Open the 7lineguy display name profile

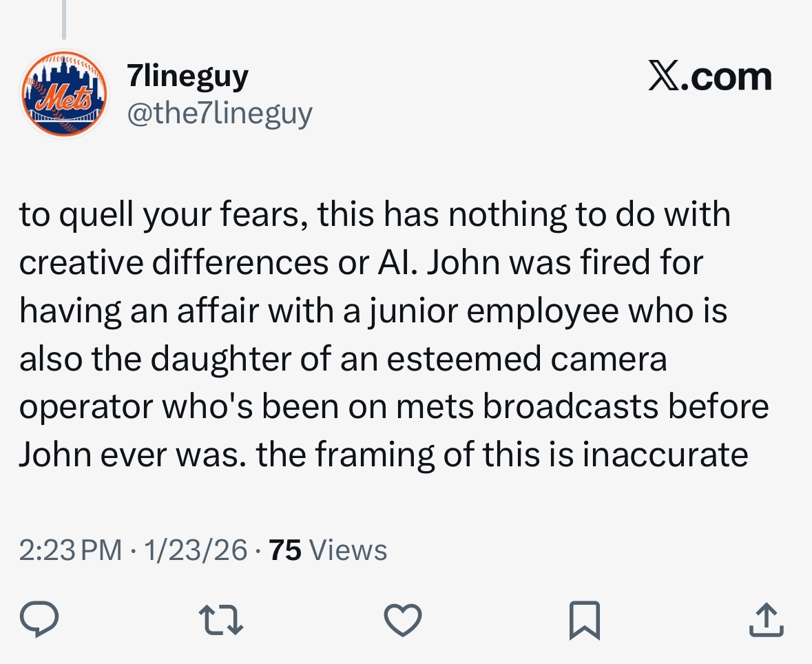[187, 76]
